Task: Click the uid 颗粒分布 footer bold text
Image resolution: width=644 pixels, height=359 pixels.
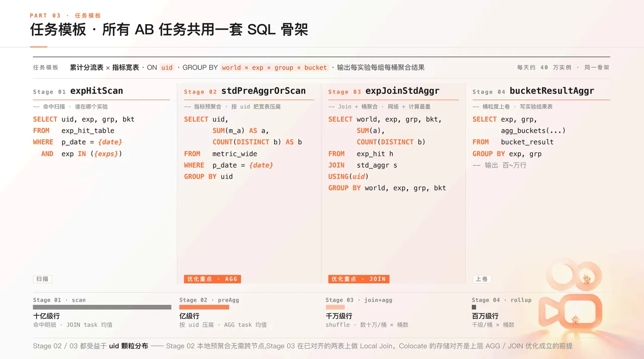Action: (x=128, y=346)
